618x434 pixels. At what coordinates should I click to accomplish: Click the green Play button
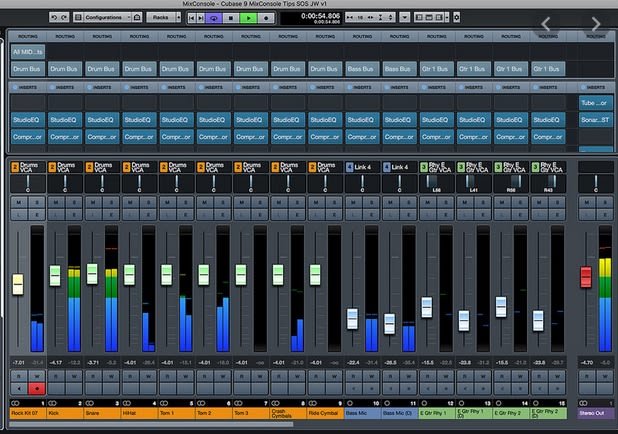(248, 18)
